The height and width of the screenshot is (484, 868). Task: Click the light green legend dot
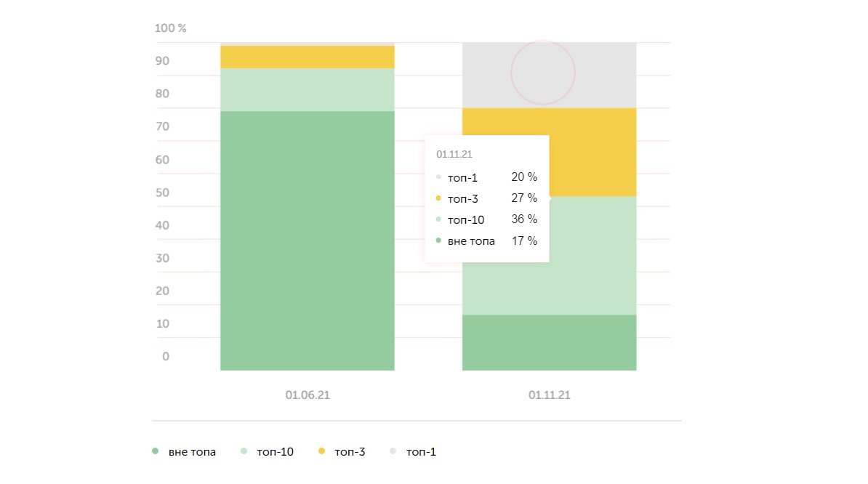tap(244, 452)
